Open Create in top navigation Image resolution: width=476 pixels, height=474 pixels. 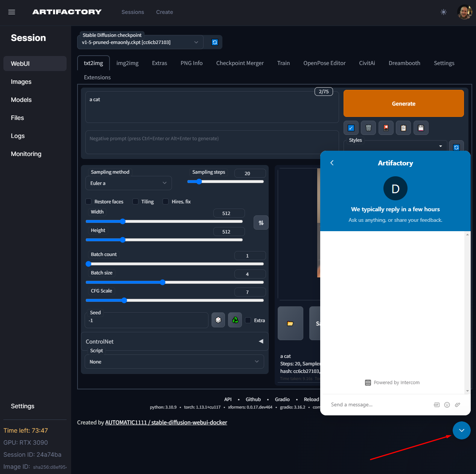point(164,12)
